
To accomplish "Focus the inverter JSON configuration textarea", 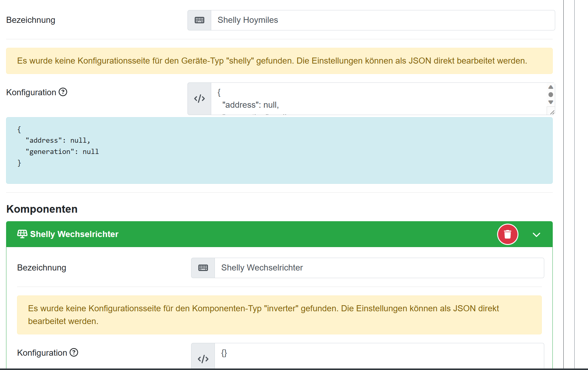I will (x=379, y=355).
